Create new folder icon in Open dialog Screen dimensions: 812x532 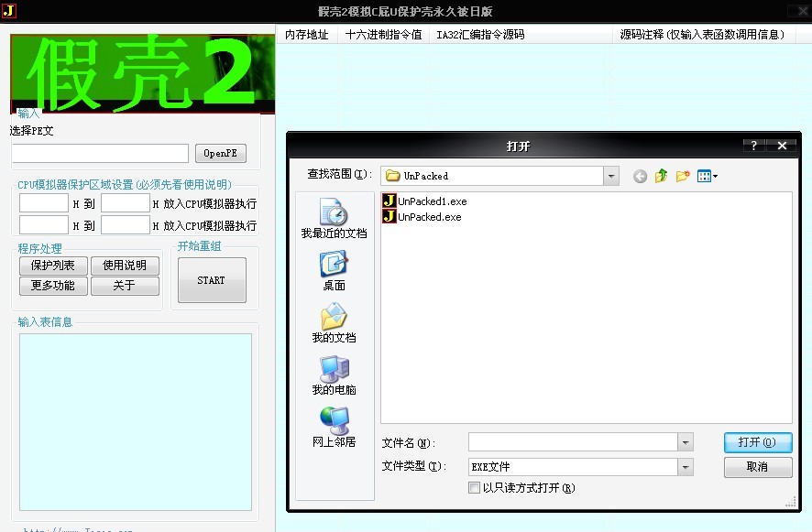(683, 176)
